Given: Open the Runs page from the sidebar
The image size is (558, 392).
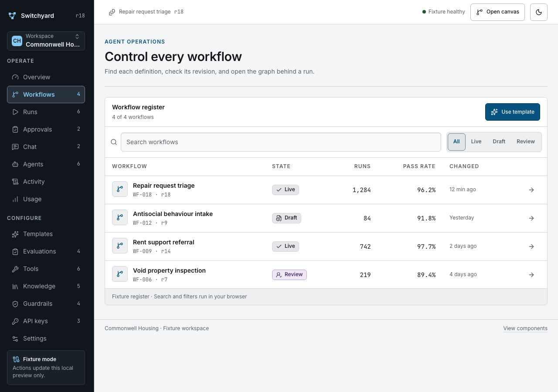Looking at the screenshot, I should (x=46, y=112).
